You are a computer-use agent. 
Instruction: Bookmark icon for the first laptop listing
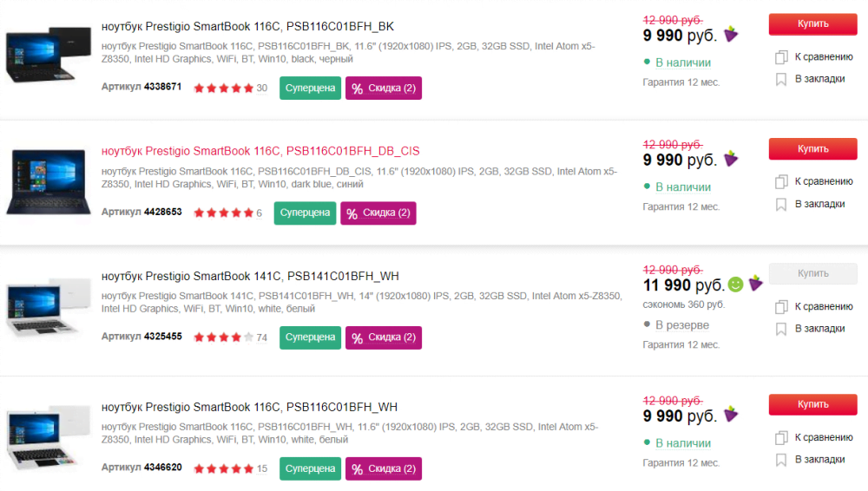781,79
